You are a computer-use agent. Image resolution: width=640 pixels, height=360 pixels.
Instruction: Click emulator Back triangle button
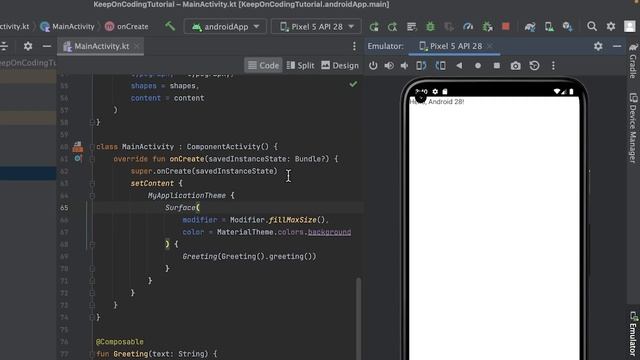tap(459, 65)
